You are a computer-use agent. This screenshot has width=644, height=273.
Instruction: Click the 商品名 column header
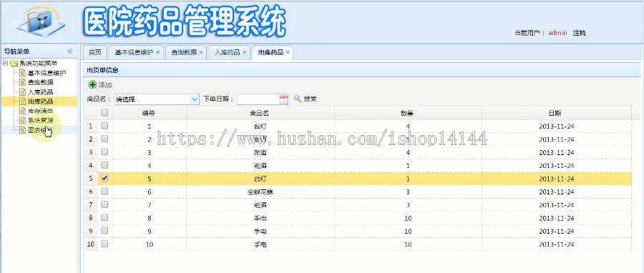(x=260, y=113)
